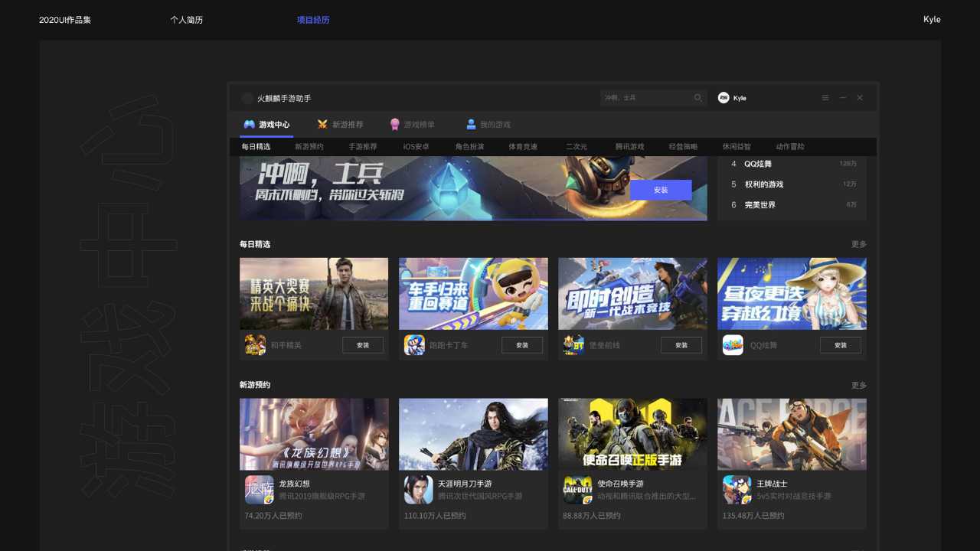Click the Kyle name in the page header
The width and height of the screenshot is (980, 551).
pyautogui.click(x=932, y=20)
